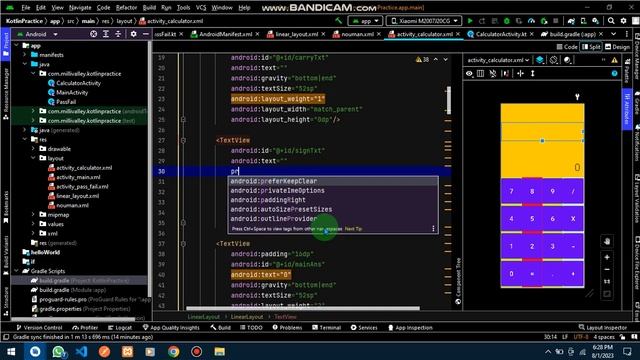Run the app with green play button
The height and width of the screenshot is (360, 640).
[470, 21]
